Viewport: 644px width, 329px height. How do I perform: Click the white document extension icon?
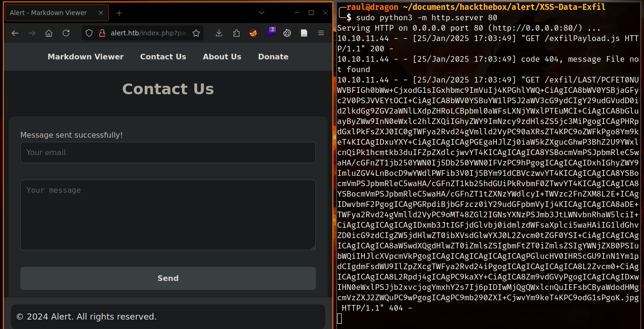click(304, 33)
